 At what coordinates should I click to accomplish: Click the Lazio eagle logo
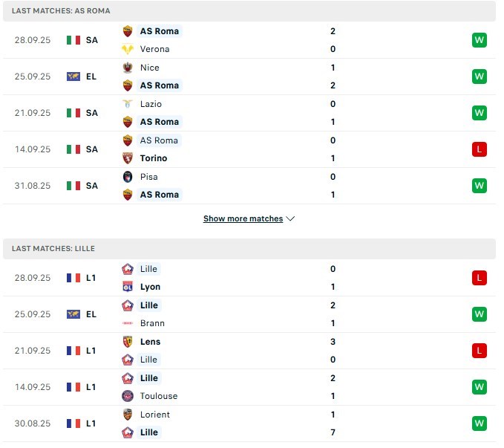coord(128,104)
